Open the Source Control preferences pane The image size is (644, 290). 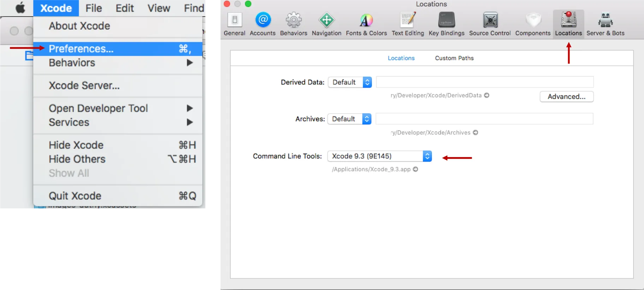point(490,24)
